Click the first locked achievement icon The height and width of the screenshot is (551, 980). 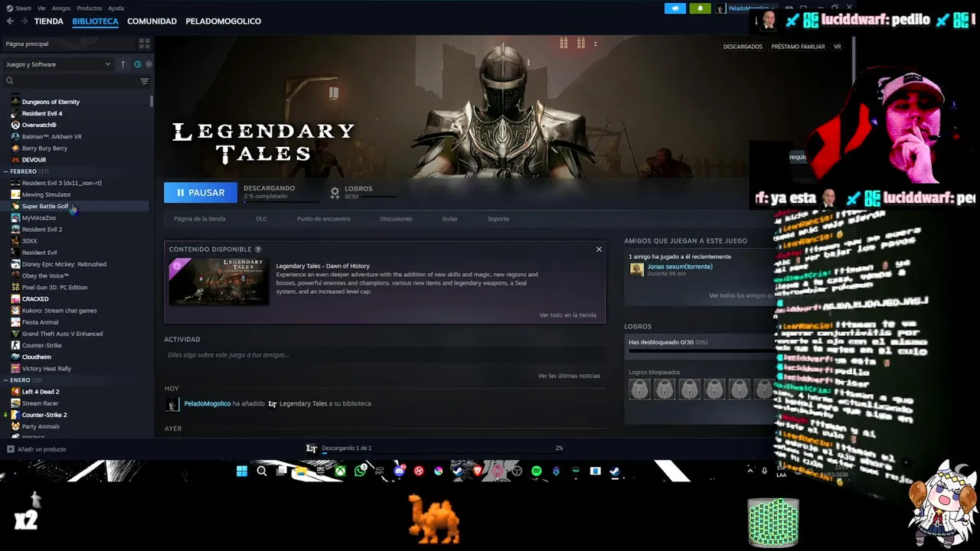pyautogui.click(x=639, y=390)
